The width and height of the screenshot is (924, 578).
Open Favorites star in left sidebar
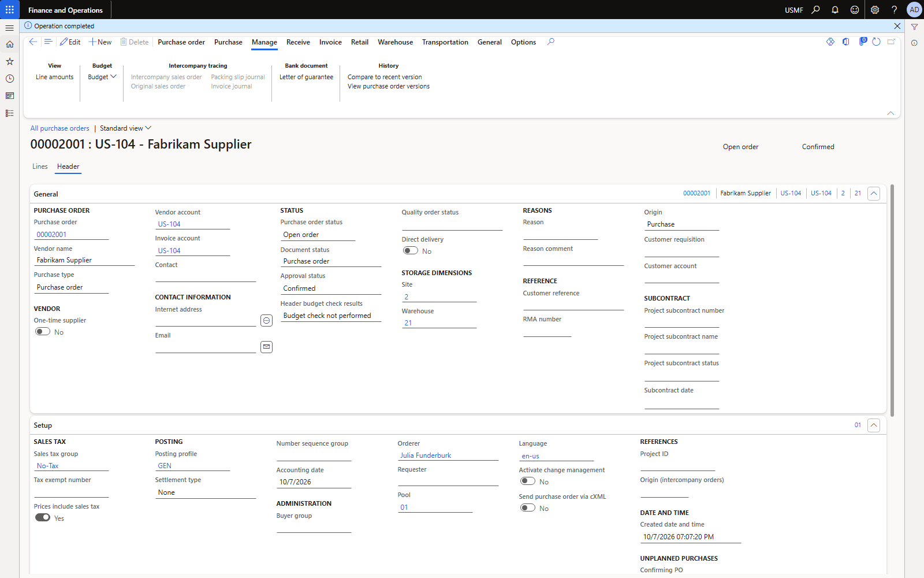[9, 61]
